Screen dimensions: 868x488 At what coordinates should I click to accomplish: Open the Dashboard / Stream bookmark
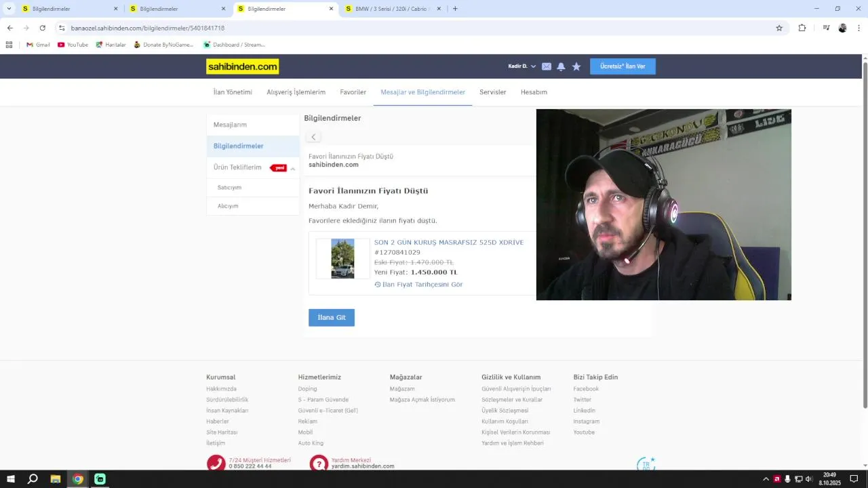pyautogui.click(x=234, y=45)
